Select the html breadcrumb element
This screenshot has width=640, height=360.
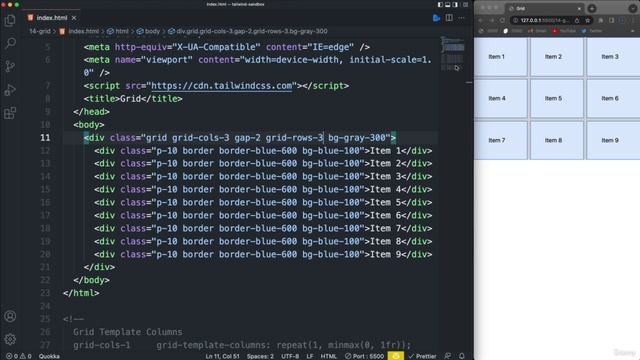[118, 31]
